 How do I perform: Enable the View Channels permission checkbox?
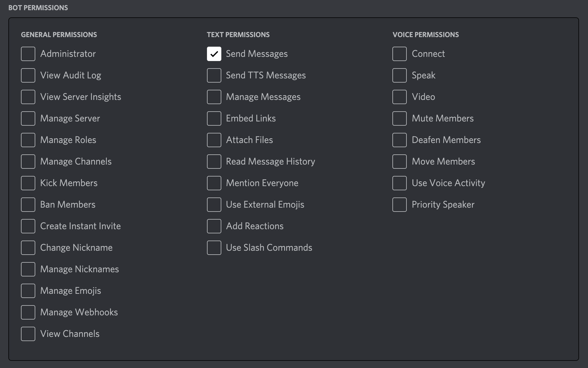(28, 334)
